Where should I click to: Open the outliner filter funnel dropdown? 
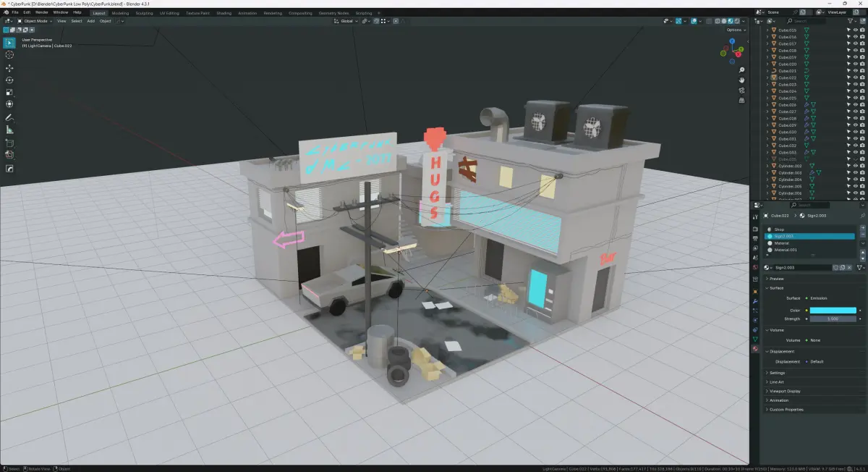coord(854,21)
